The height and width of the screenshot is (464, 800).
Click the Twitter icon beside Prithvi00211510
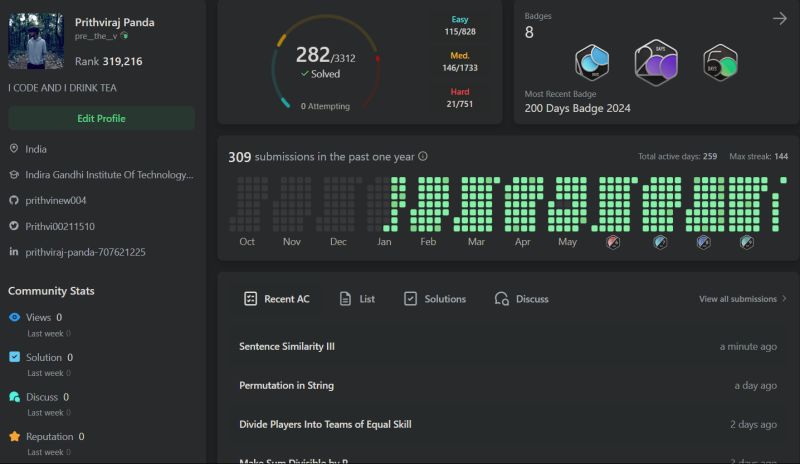(14, 226)
